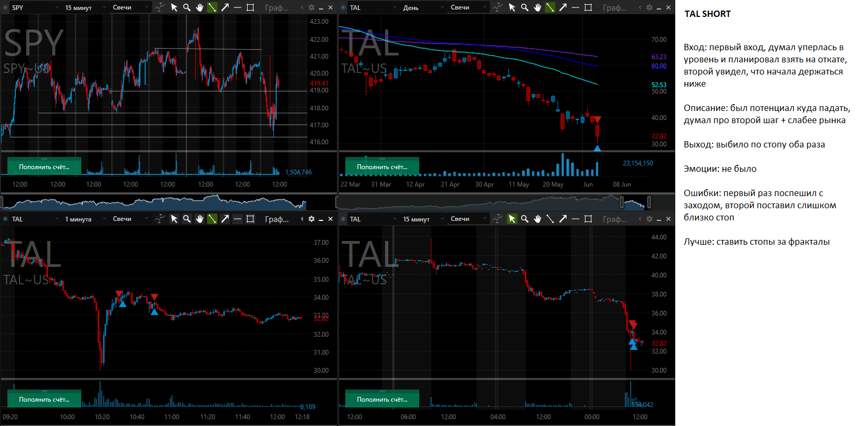The image size is (868, 426).
Task: Select trend line tool in TAL daily chart
Action: click(550, 7)
